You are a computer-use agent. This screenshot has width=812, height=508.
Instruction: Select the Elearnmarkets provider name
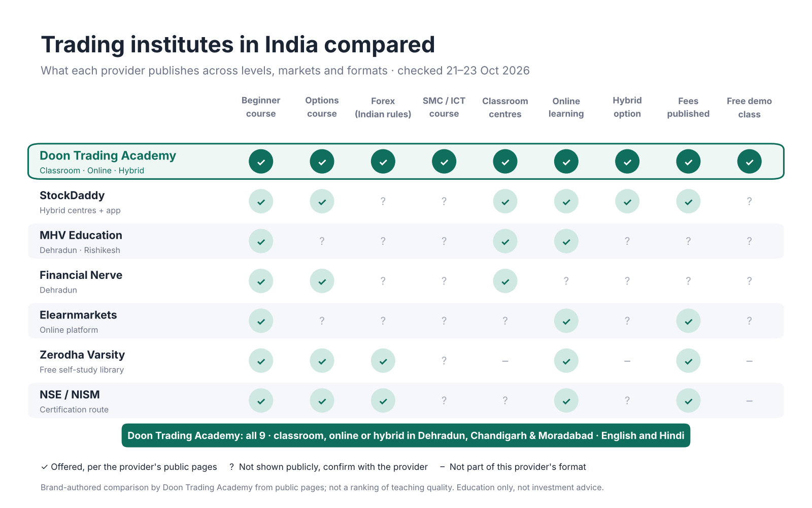(78, 315)
